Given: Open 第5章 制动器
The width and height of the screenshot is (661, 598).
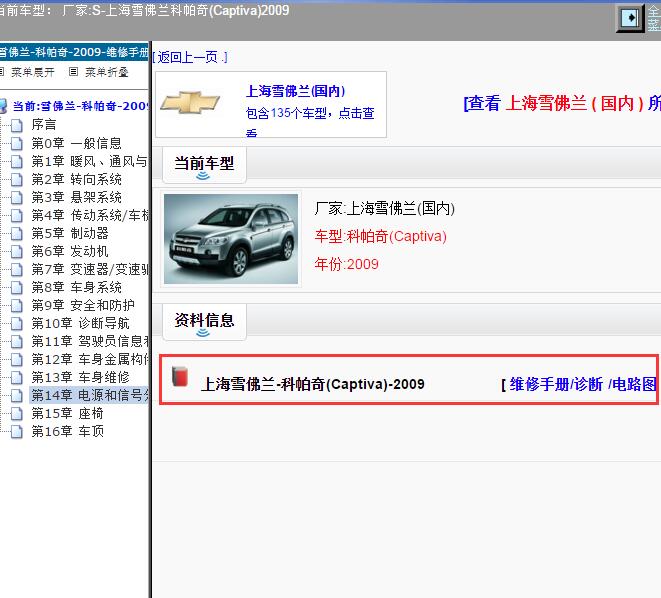Looking at the screenshot, I should (x=70, y=233).
